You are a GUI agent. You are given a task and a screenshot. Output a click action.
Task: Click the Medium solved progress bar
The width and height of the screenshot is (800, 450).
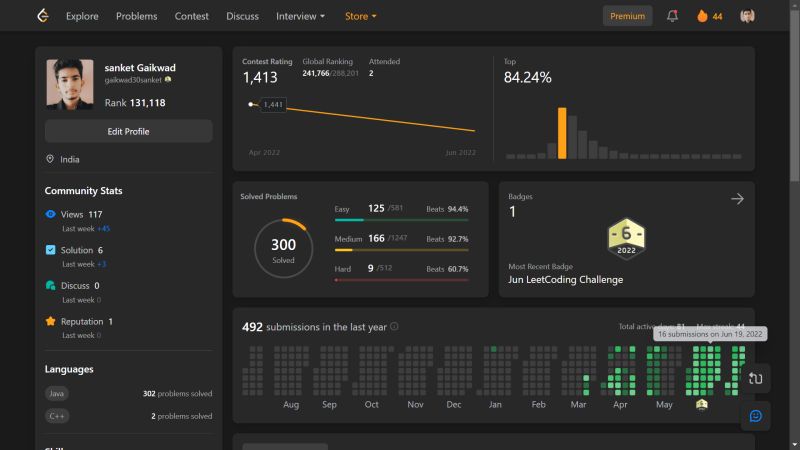pos(402,250)
